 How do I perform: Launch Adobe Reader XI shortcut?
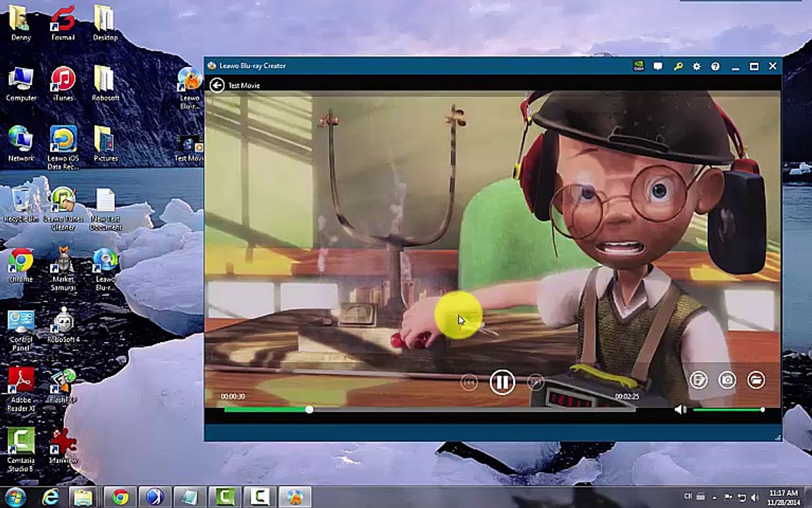20,389
